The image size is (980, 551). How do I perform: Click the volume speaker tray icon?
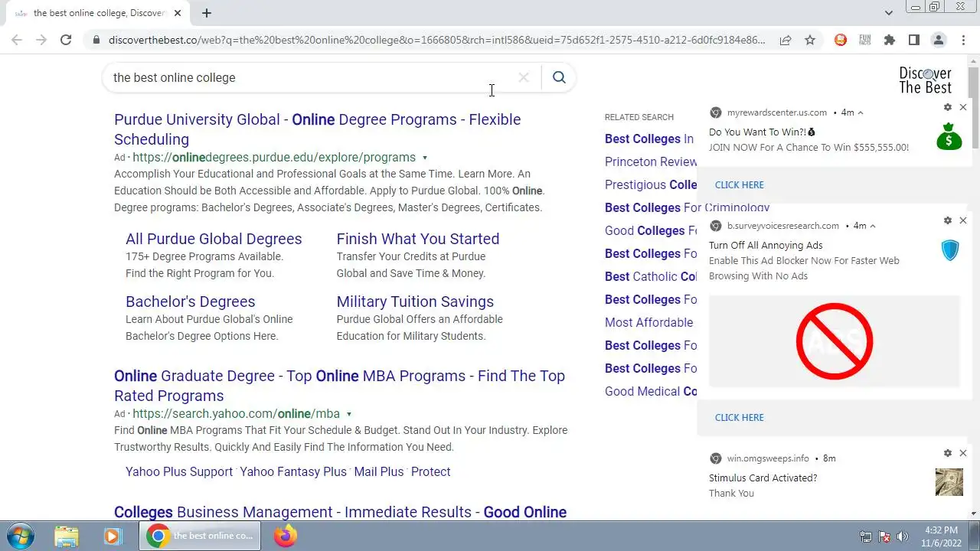[903, 536]
